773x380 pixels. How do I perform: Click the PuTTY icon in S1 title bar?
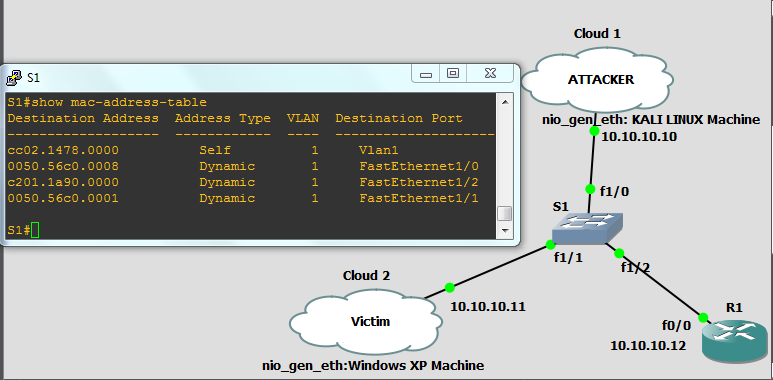pos(13,77)
